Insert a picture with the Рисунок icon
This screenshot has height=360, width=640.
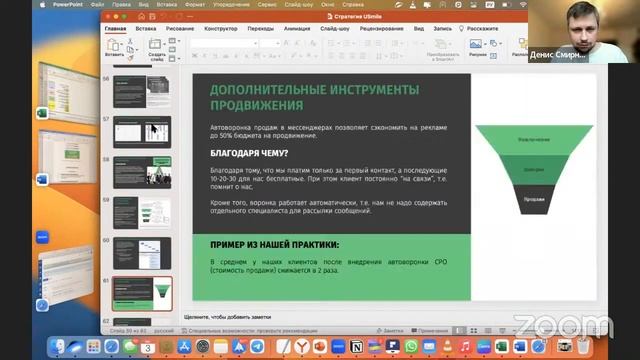click(x=476, y=44)
